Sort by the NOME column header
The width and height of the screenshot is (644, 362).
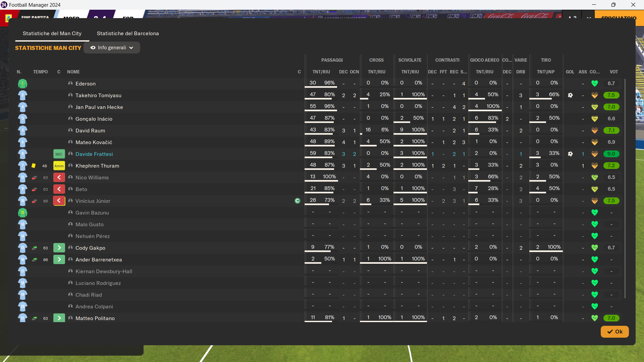click(x=73, y=72)
